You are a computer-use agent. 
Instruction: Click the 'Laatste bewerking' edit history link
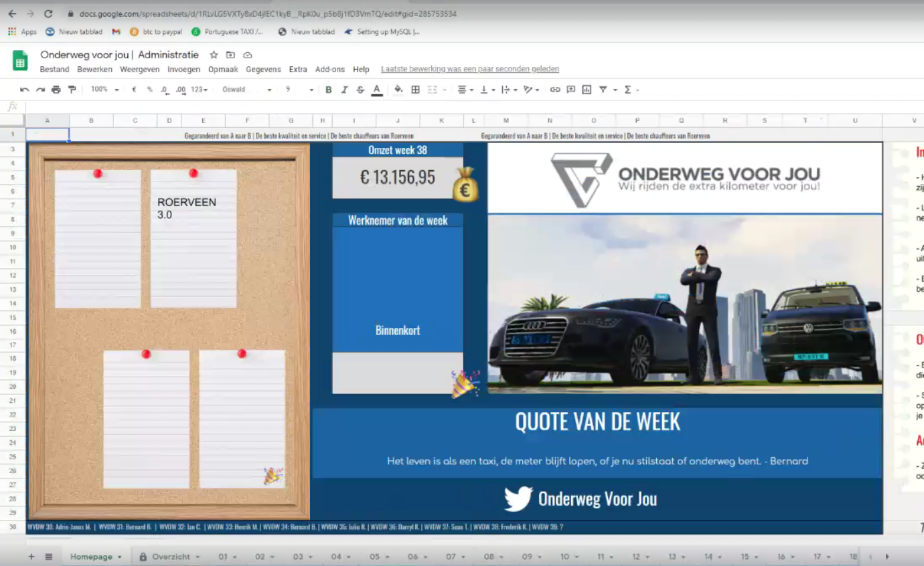coord(469,70)
